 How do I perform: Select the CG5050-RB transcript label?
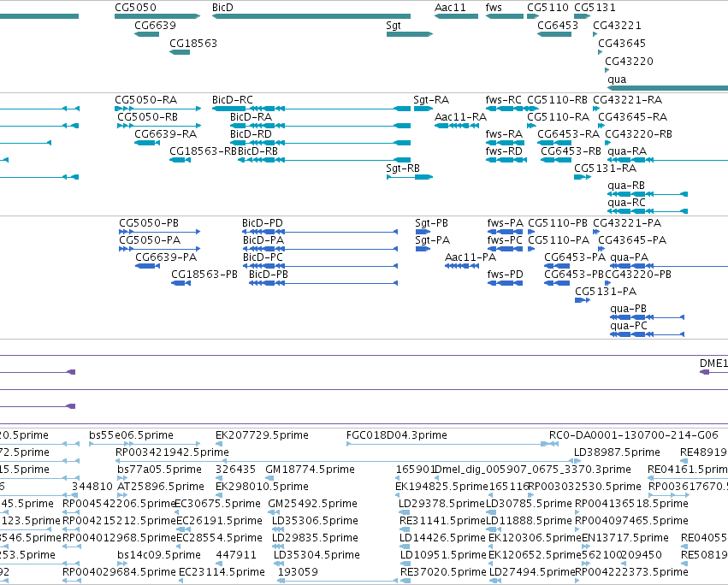[148, 117]
